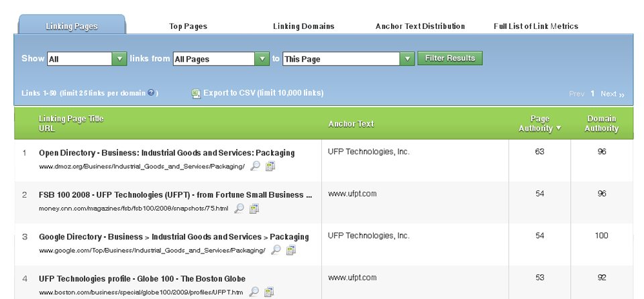
Task: Sort by the Page Authority column arrow
Action: pyautogui.click(x=558, y=128)
